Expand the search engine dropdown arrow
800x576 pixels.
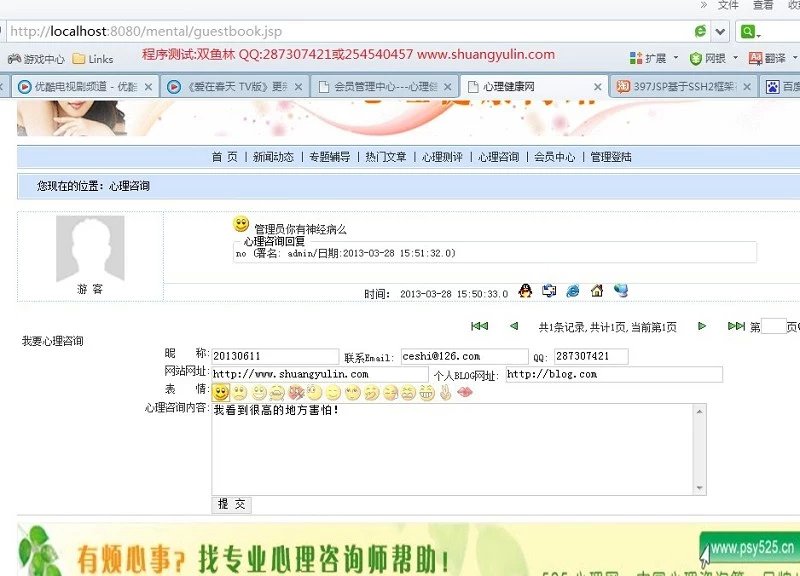click(x=759, y=35)
